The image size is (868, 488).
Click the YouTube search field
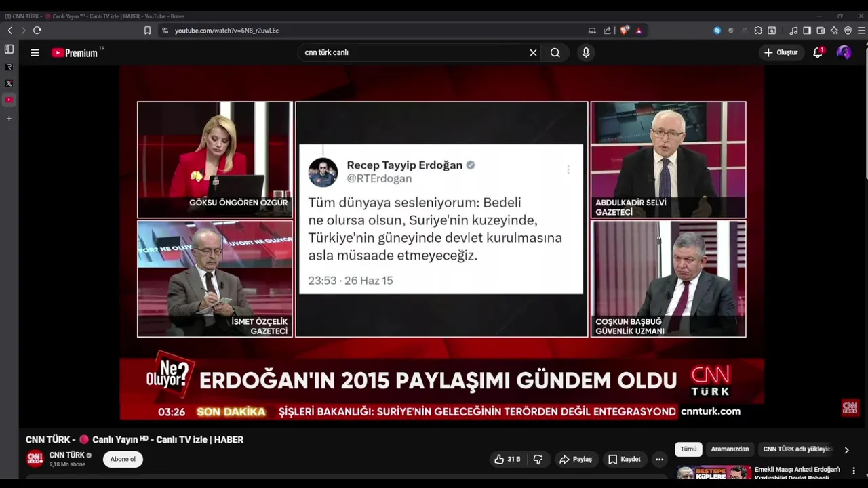(414, 52)
